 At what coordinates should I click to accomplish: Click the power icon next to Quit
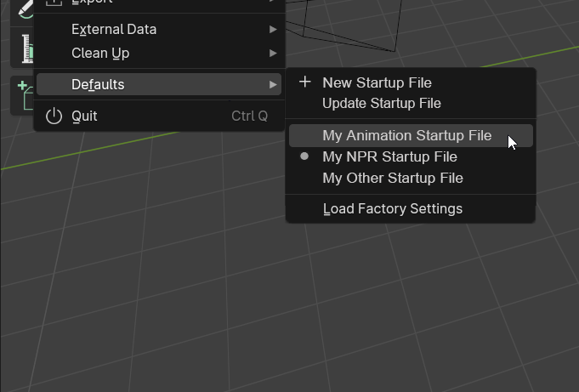click(x=54, y=116)
